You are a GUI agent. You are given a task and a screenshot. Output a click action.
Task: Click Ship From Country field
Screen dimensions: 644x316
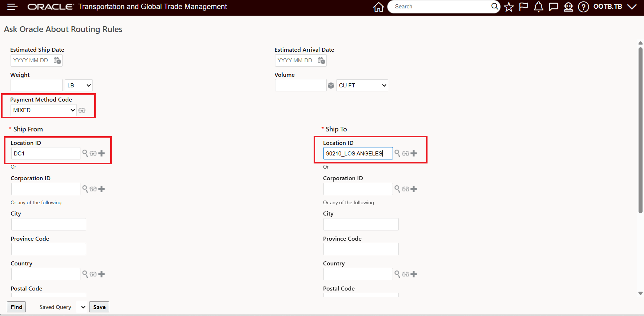coord(45,274)
